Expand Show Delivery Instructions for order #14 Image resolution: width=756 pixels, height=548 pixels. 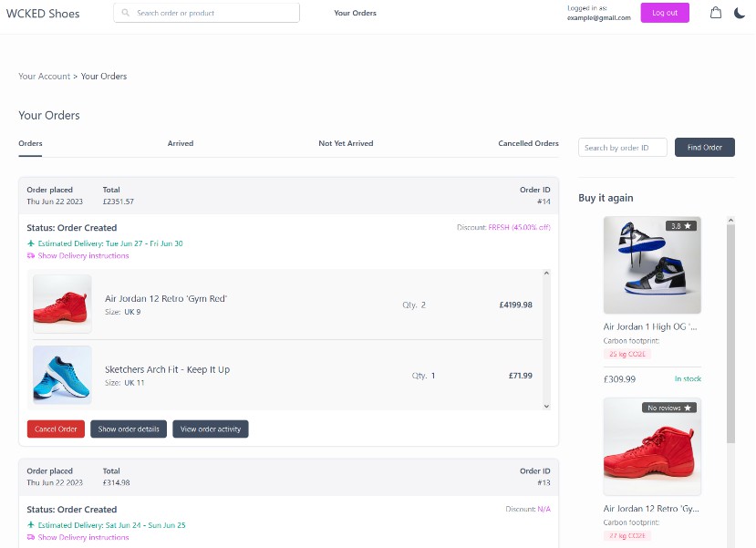tap(83, 256)
